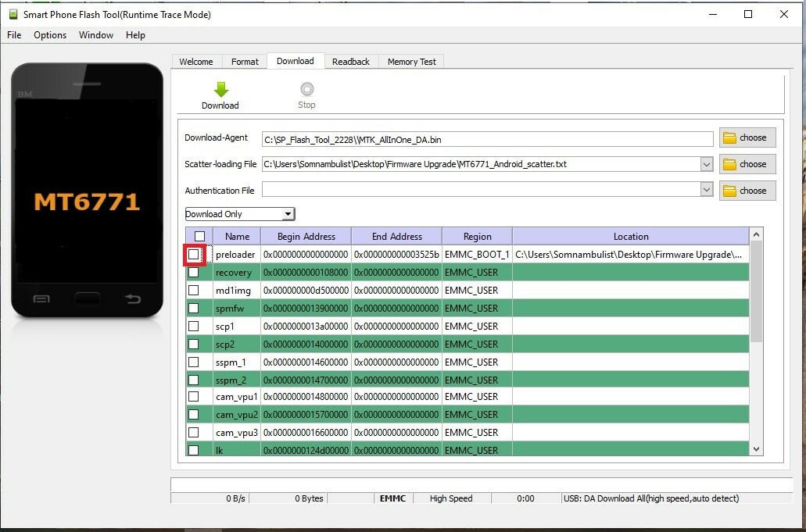The height and width of the screenshot is (532, 806).
Task: Enable the preloader partition checkbox
Action: tap(194, 255)
